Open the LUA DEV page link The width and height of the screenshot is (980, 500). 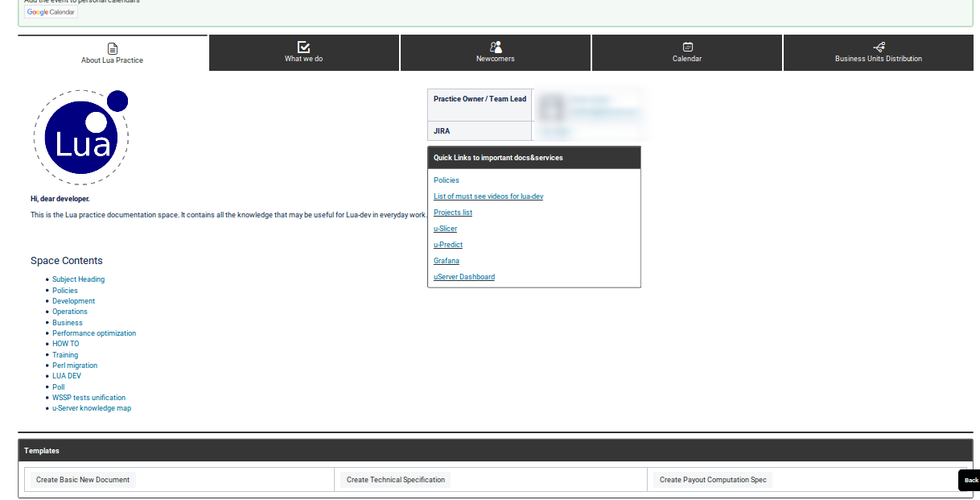tap(67, 376)
